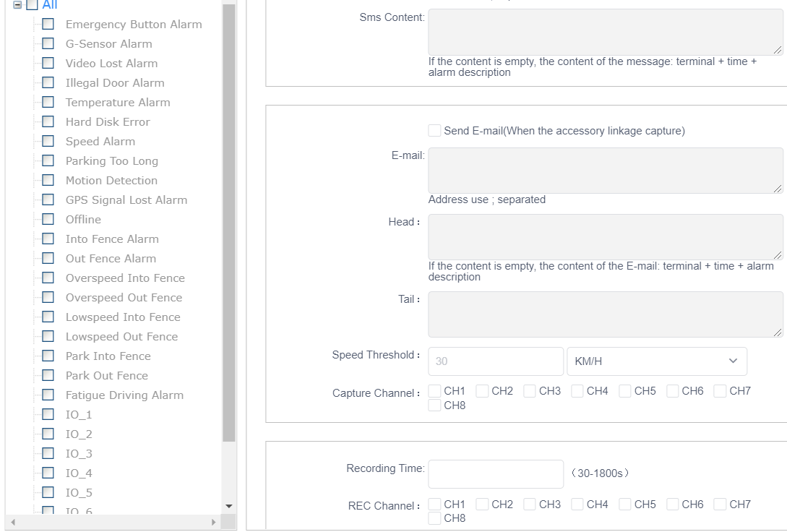787x532 pixels.
Task: Check the Park Into Fence checkbox
Action: 48,356
